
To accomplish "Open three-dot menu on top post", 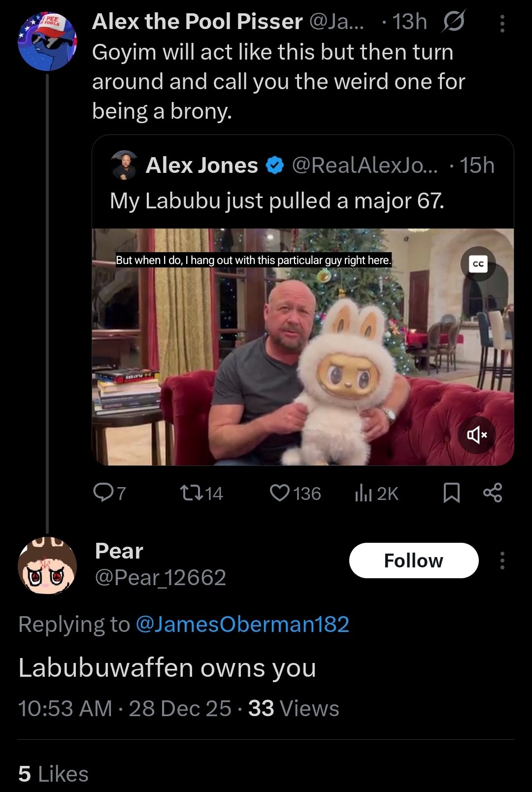I will tap(502, 23).
